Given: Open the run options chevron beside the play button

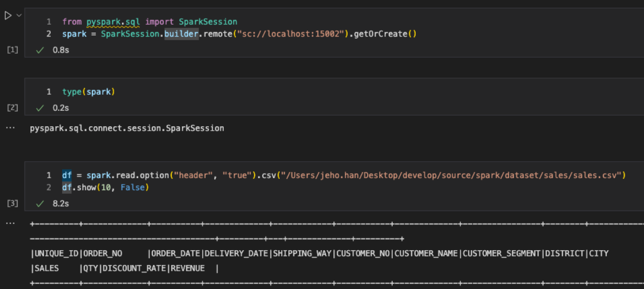Looking at the screenshot, I should pyautogui.click(x=18, y=15).
